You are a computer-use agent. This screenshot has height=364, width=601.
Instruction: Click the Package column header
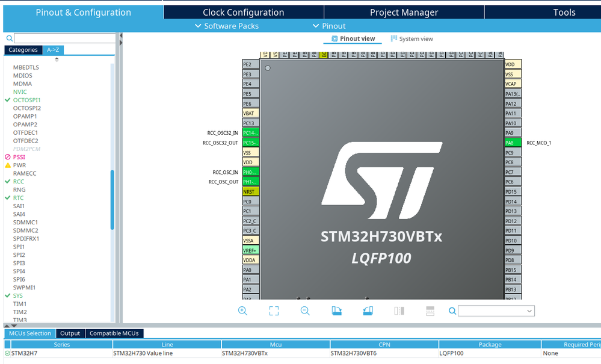[490, 345]
